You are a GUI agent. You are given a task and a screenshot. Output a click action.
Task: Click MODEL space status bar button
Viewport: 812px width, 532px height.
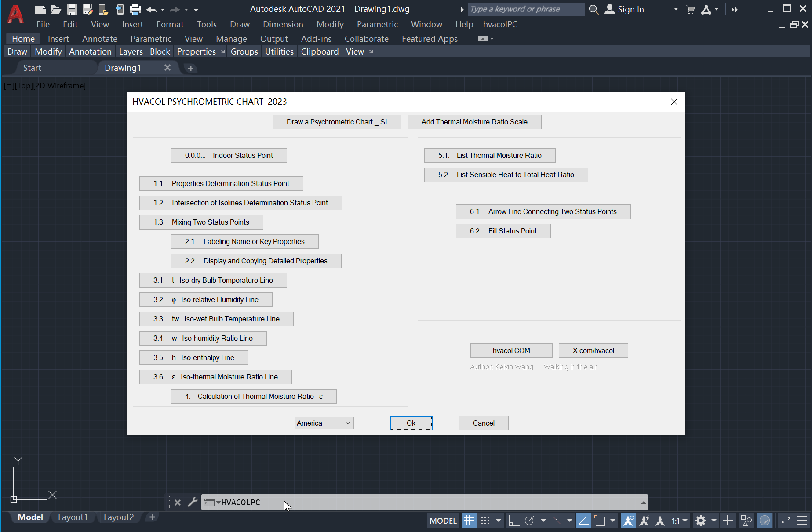click(x=443, y=521)
